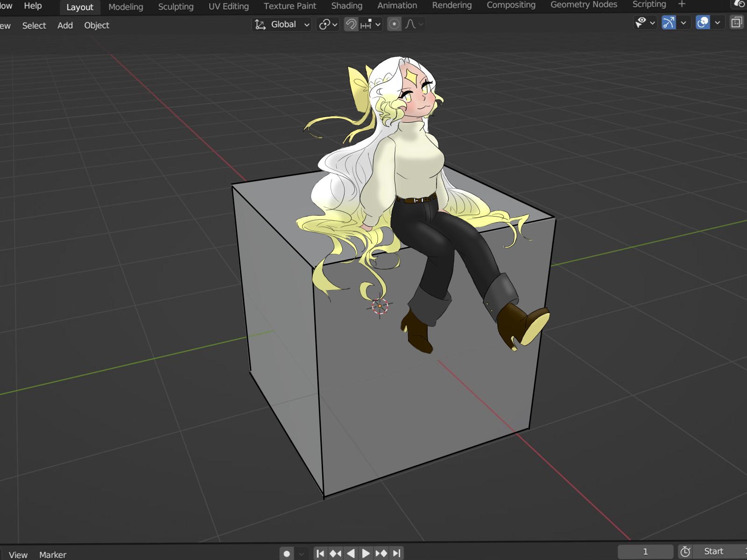
Task: Click the Start frame field
Action: (720, 552)
